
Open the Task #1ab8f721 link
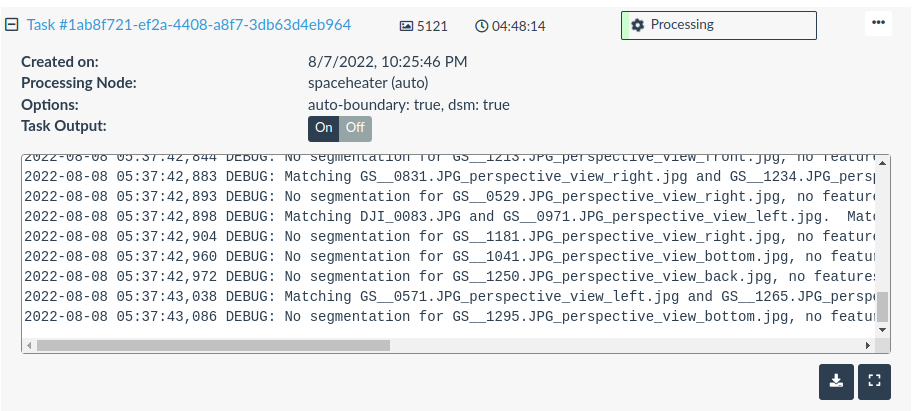click(189, 25)
